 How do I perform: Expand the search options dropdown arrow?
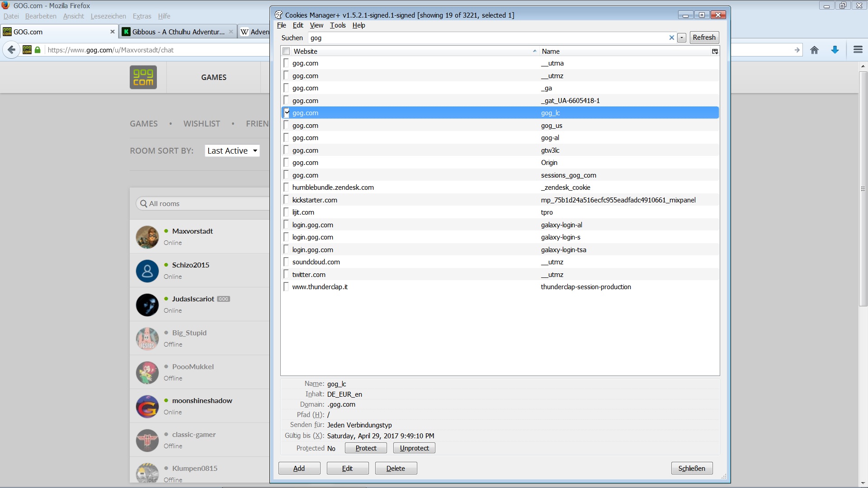[682, 38]
